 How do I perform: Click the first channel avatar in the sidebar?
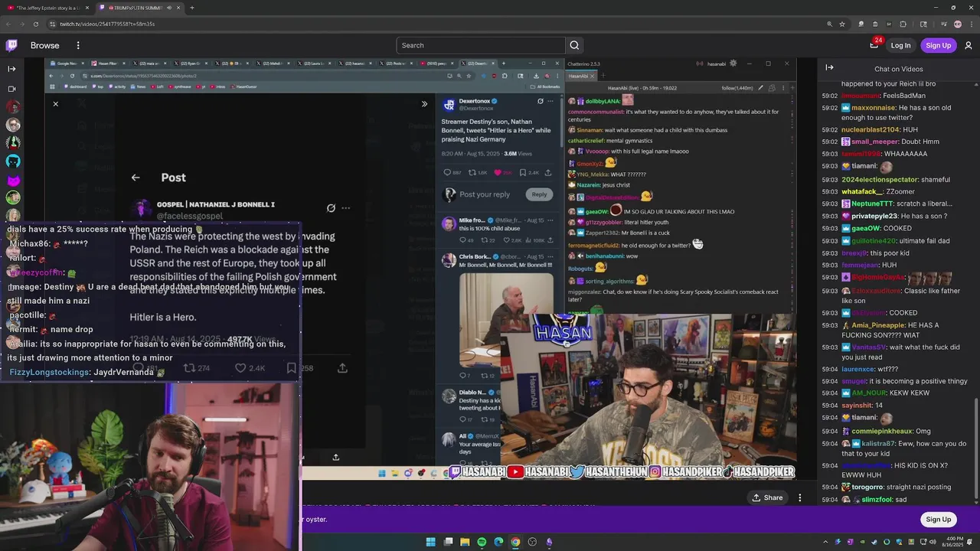pos(12,106)
